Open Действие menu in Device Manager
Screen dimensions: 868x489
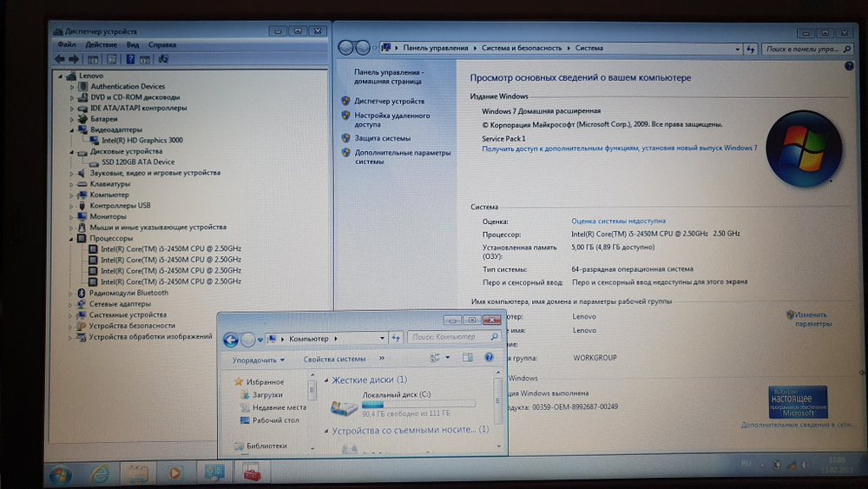tap(102, 44)
